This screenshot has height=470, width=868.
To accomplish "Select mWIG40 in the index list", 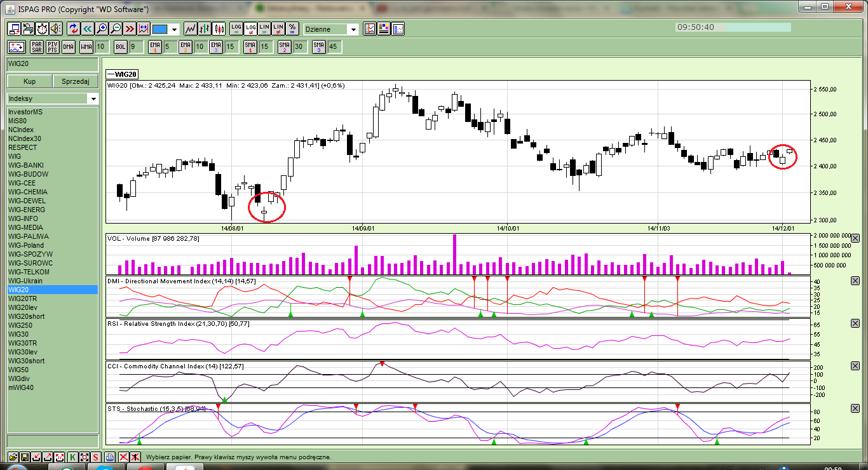I will (20, 387).
